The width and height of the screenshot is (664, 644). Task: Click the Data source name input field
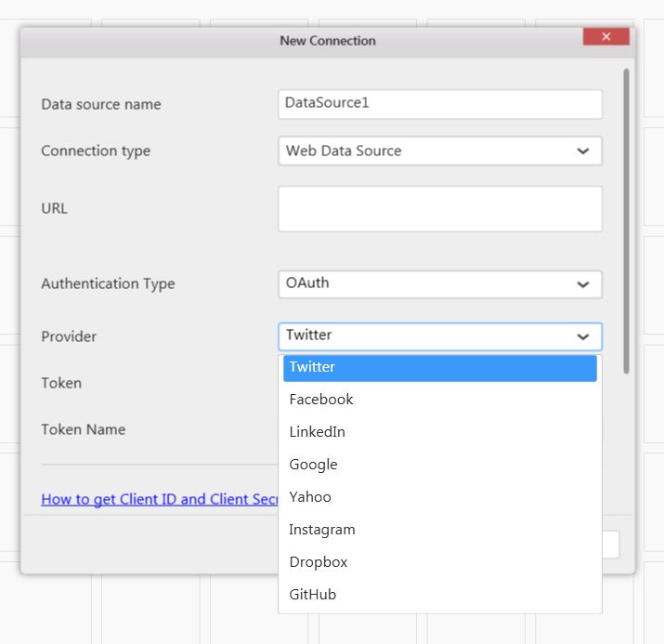pyautogui.click(x=440, y=104)
